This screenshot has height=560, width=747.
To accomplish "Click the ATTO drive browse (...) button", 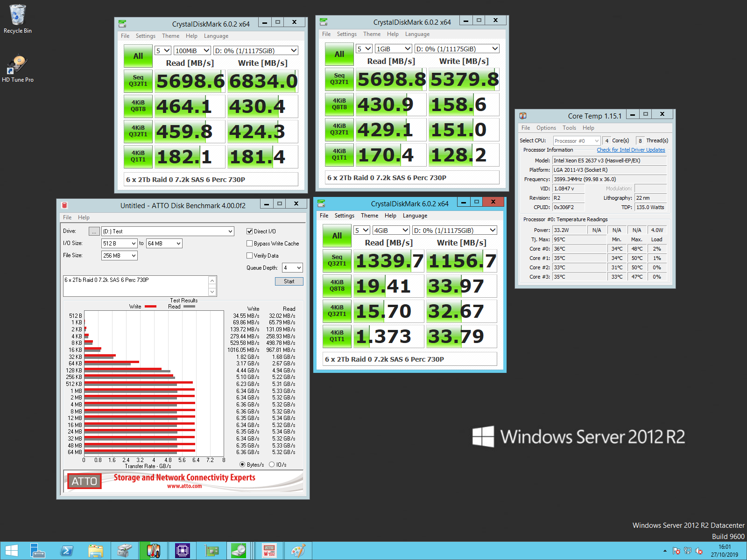I will click(x=94, y=231).
